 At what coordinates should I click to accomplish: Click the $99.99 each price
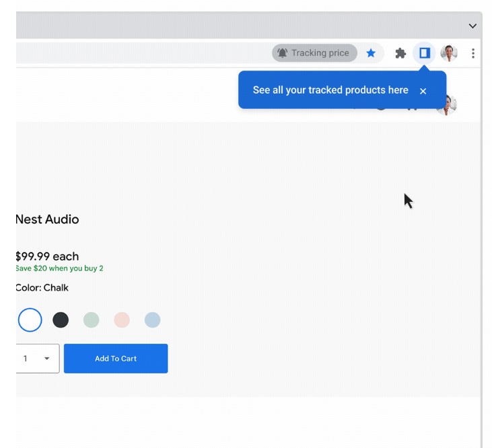(x=47, y=256)
